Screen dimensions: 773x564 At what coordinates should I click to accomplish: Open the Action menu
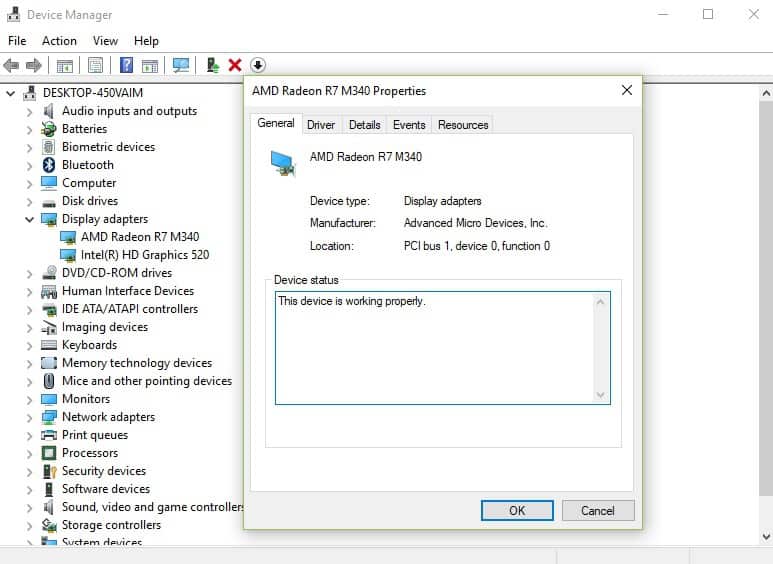(x=59, y=41)
